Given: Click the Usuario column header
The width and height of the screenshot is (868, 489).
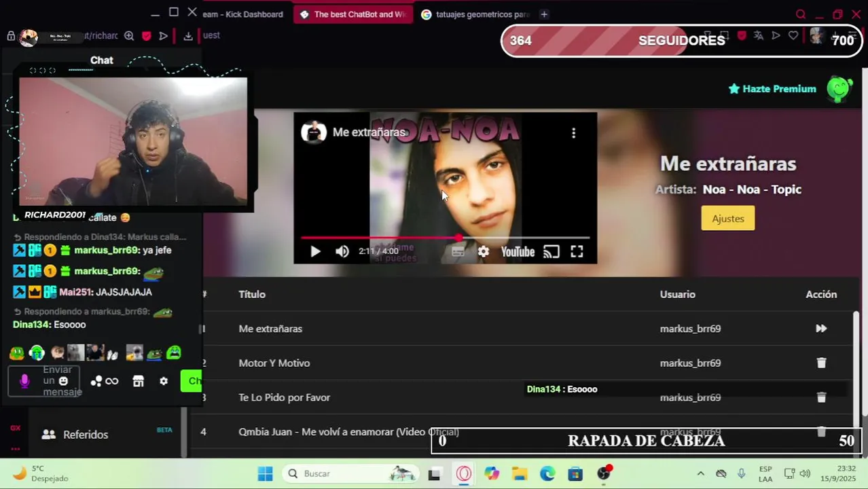Looking at the screenshot, I should (678, 294).
